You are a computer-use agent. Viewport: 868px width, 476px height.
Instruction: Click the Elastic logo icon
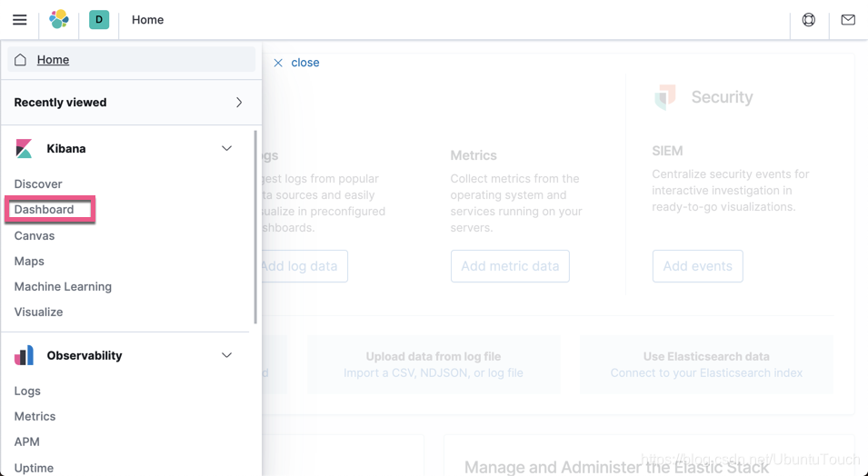point(59,19)
